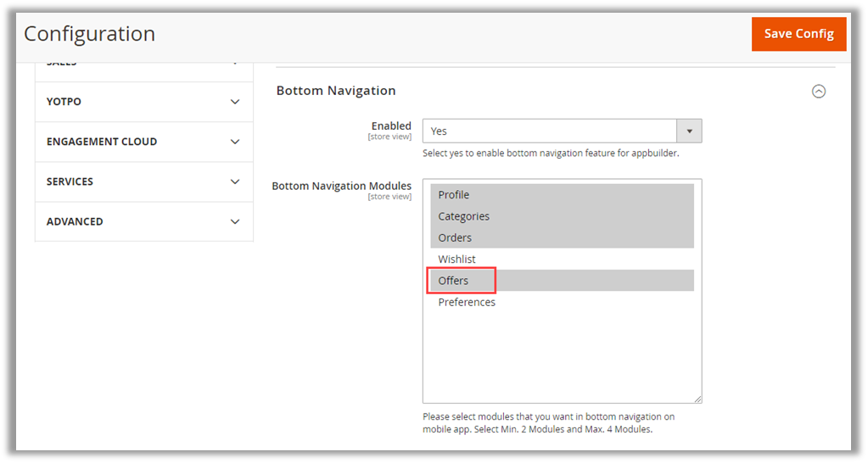Open the ENGAGEMENT CLOUD tab label
Image resolution: width=868 pixels, height=463 pixels.
click(x=102, y=142)
